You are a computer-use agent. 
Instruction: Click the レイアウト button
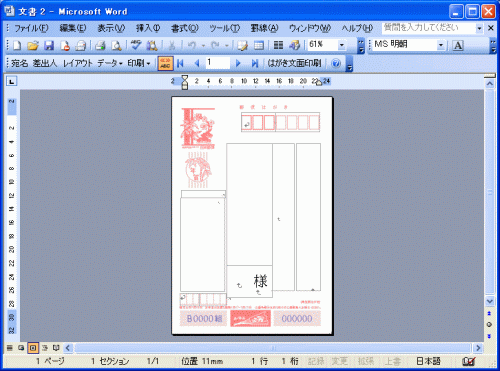point(78,63)
